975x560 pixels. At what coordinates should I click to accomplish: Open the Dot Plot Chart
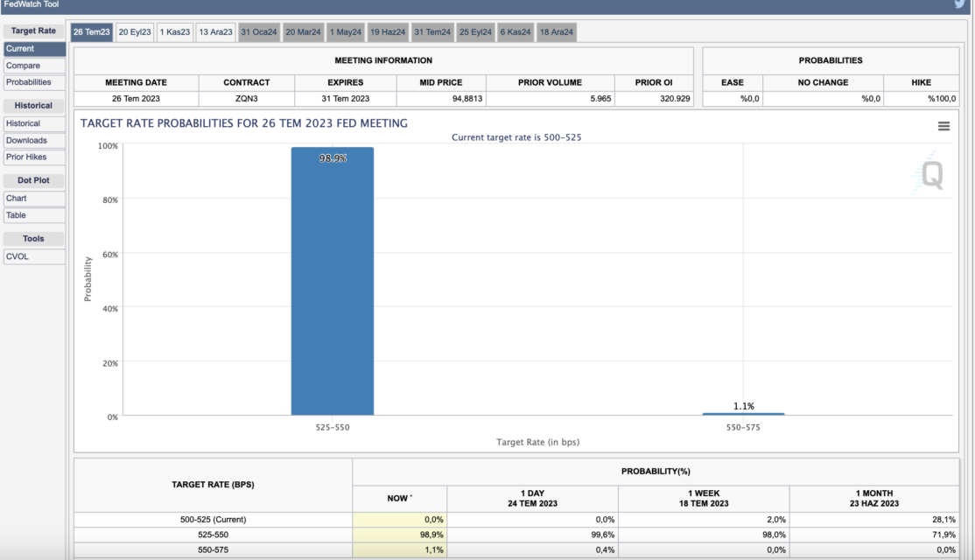(x=34, y=199)
